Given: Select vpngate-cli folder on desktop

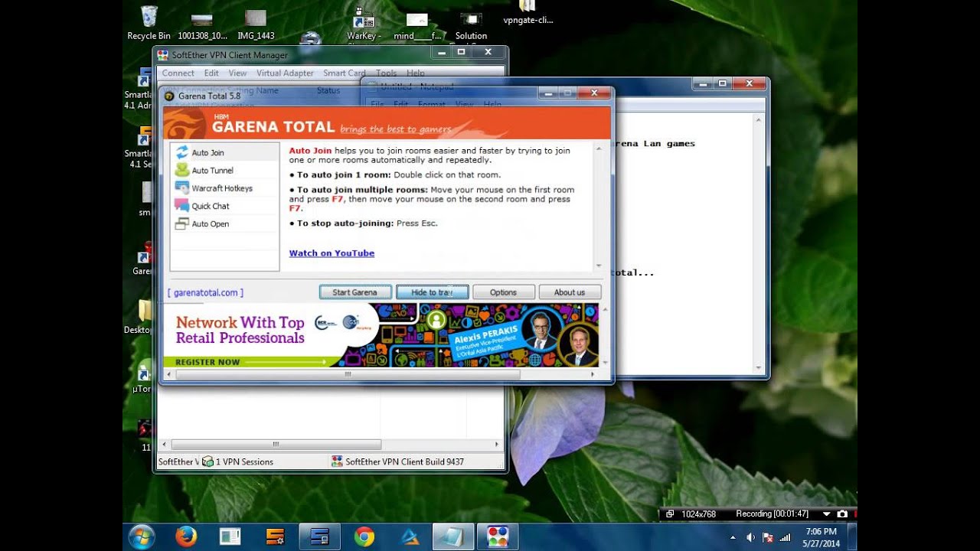Looking at the screenshot, I should tap(528, 14).
